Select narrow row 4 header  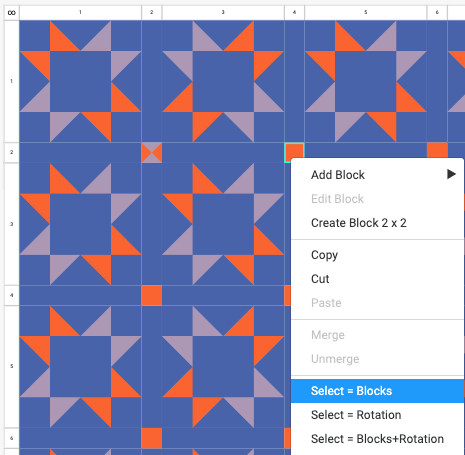tap(12, 295)
